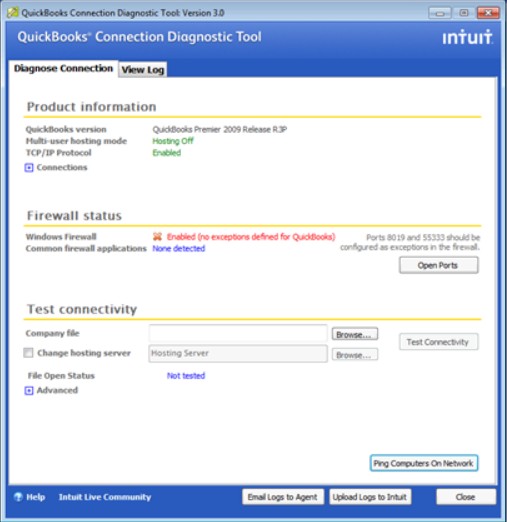Click the Test Connectivity button
507x522 pixels.
tap(438, 342)
